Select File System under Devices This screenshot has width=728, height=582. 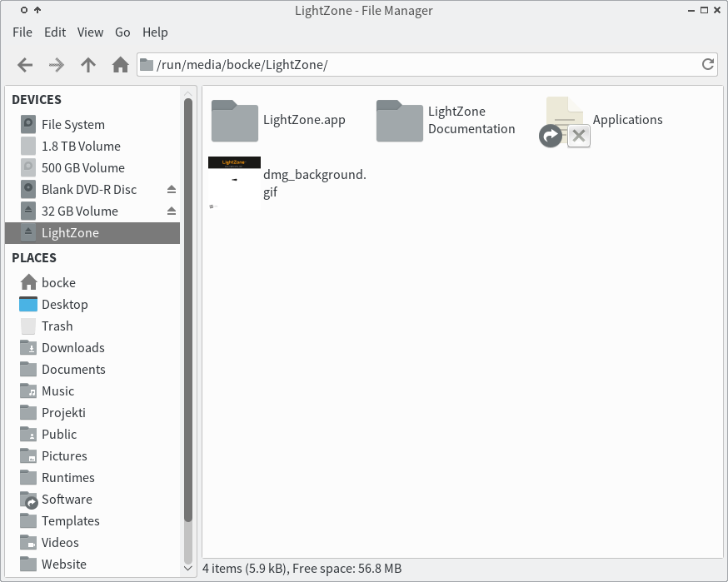click(72, 125)
